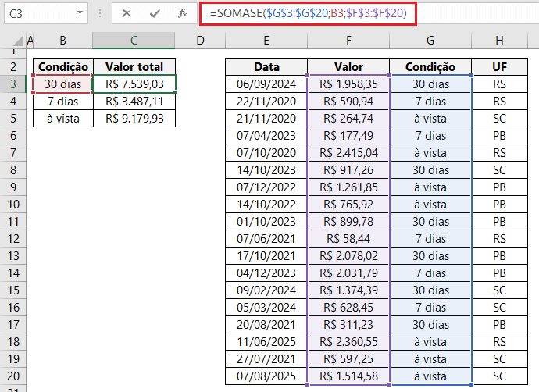Select column C header
Viewport: 539px width, 392px height.
click(134, 41)
